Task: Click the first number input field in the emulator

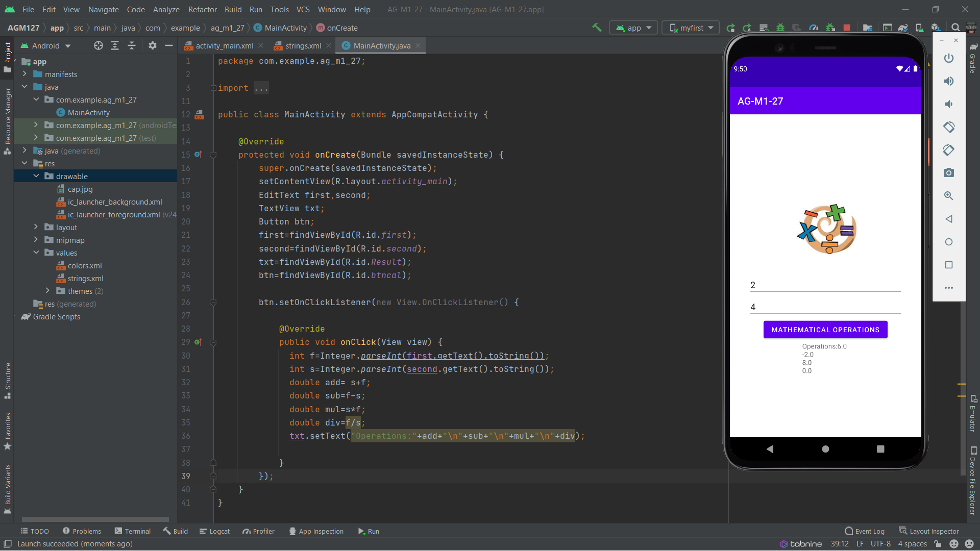Action: (x=824, y=285)
